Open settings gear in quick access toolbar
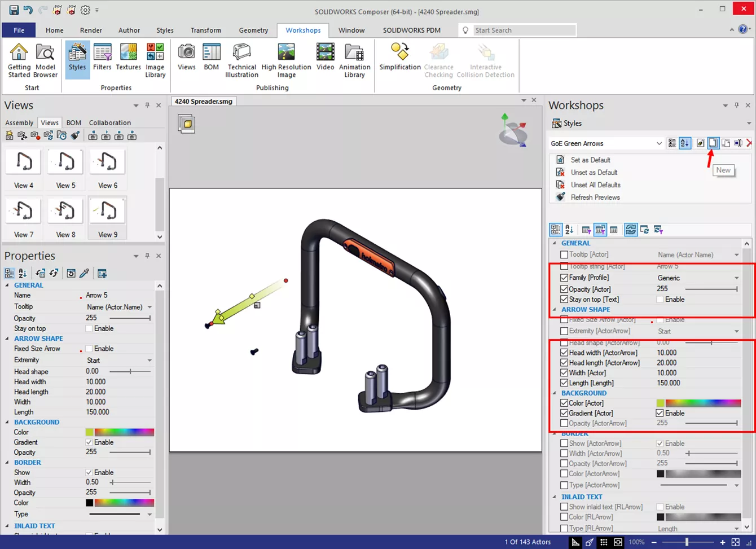 [85, 10]
